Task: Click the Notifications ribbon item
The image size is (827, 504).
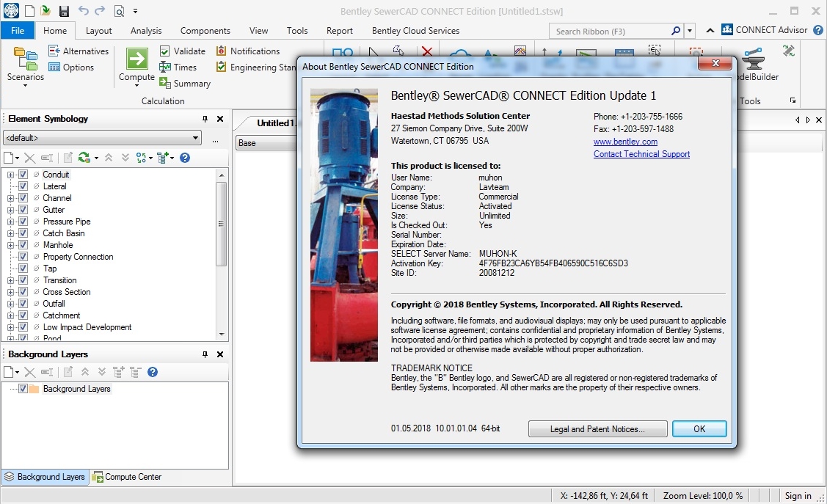Action: (248, 51)
